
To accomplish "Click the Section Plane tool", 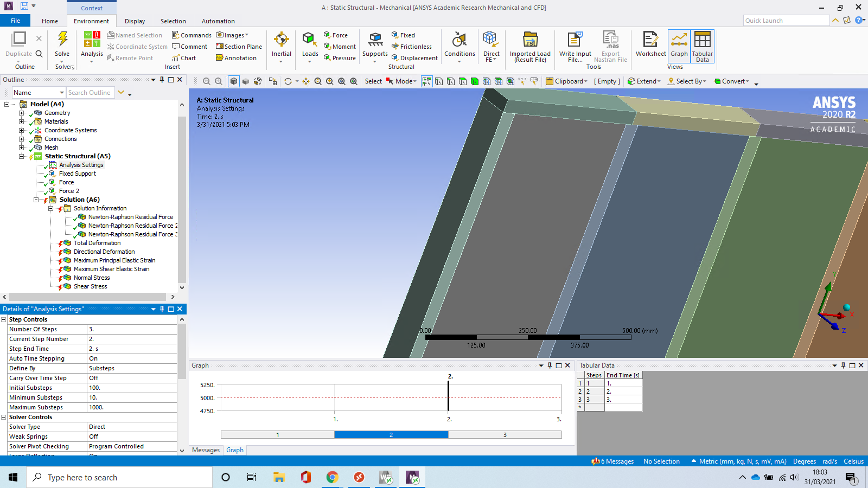I will pos(239,47).
